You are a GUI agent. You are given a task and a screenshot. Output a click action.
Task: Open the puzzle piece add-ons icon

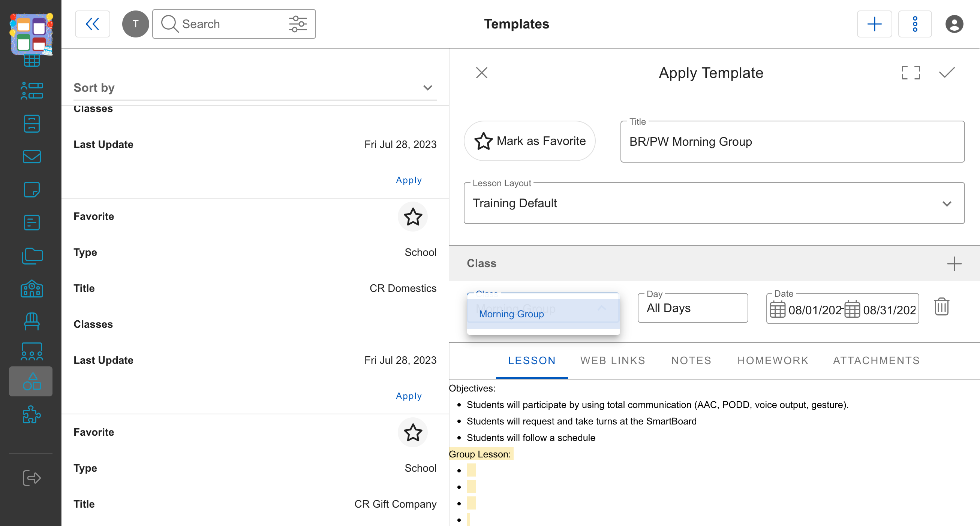pyautogui.click(x=31, y=414)
